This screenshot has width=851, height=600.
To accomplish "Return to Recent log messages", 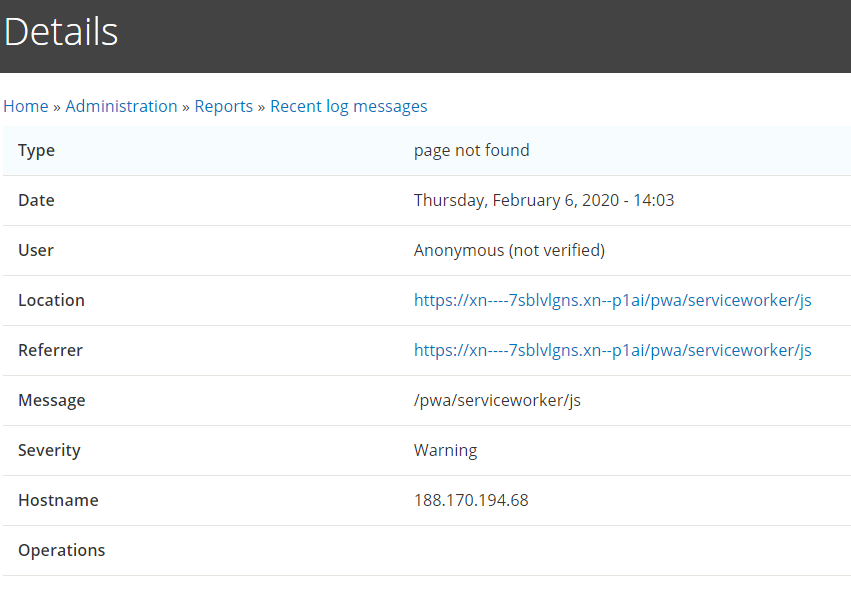I will [x=348, y=106].
